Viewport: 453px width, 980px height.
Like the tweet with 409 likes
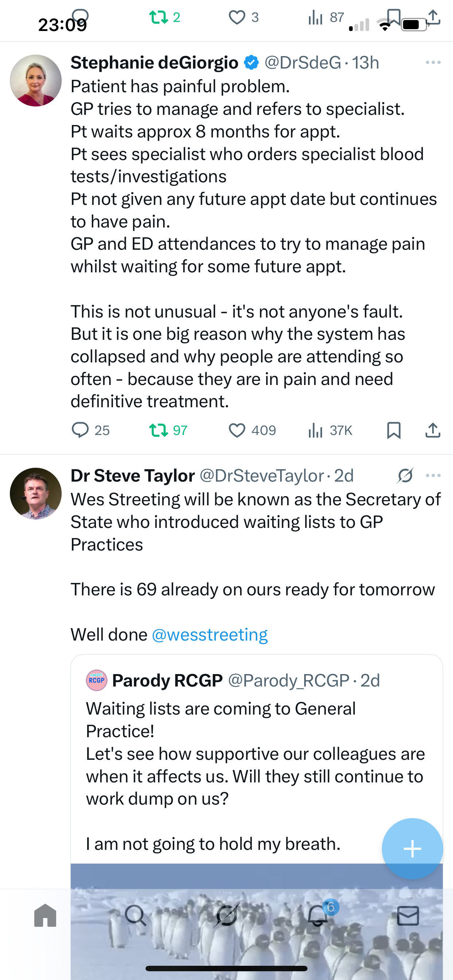click(x=237, y=430)
